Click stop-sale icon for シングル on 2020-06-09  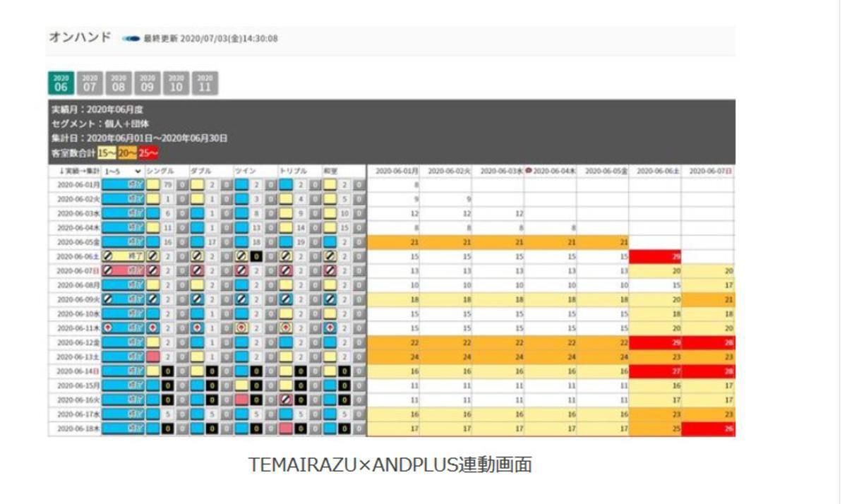[x=153, y=300]
